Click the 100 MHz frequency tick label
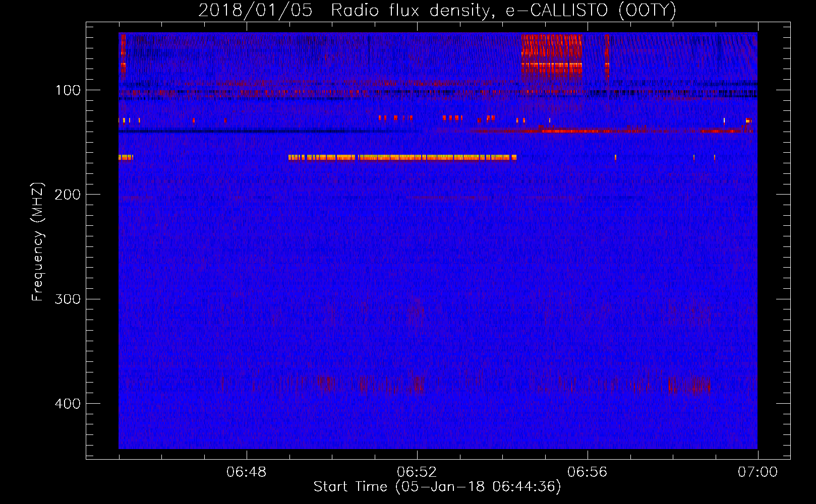This screenshot has height=504, width=816. 68,90
